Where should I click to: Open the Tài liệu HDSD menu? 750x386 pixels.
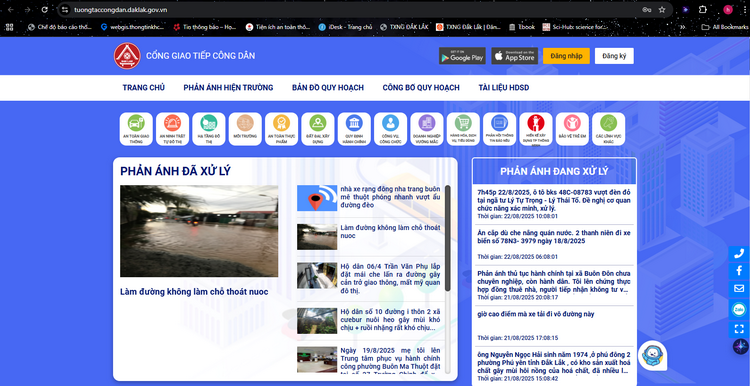point(504,88)
